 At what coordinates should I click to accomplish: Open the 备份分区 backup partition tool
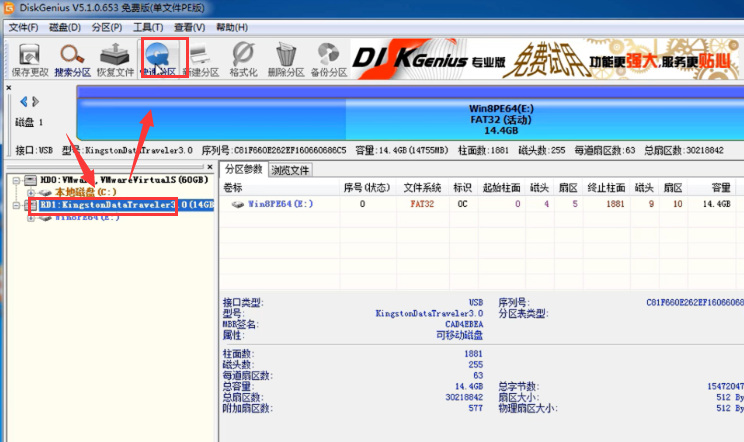[x=328, y=58]
